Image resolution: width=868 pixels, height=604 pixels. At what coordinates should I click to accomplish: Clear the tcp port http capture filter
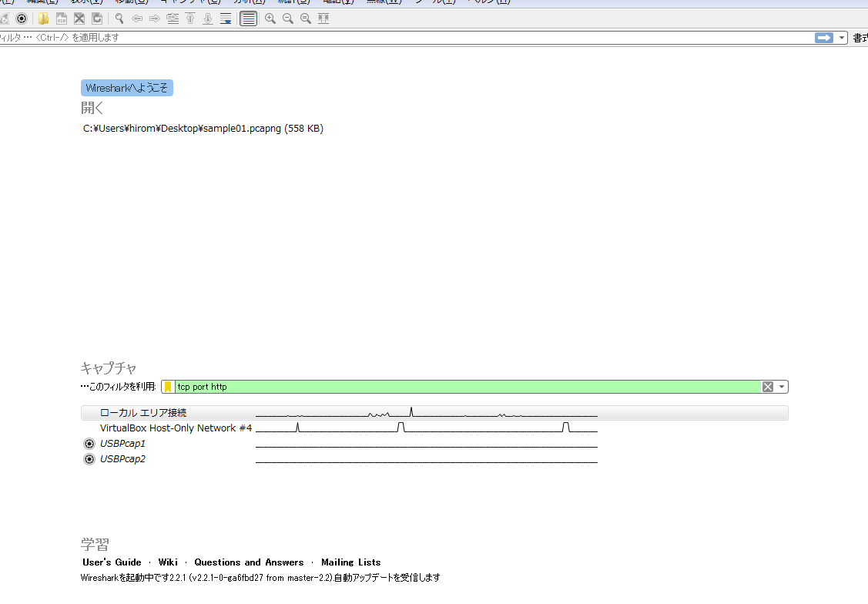pos(767,387)
